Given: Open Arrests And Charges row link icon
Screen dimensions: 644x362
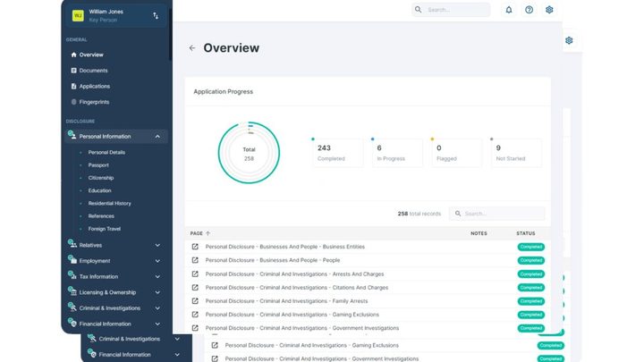Looking at the screenshot, I should (195, 274).
